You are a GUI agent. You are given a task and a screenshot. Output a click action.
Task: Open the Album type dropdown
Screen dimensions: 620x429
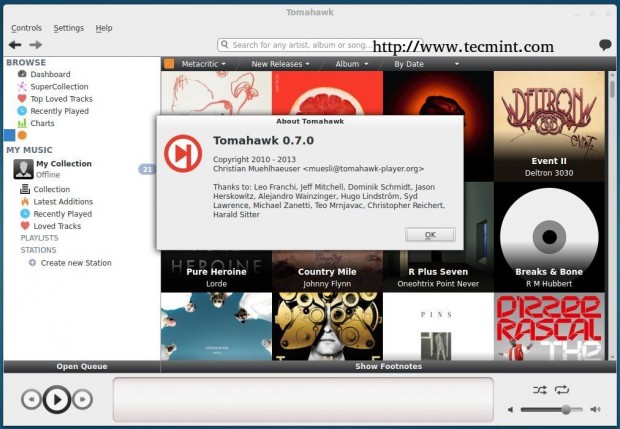[352, 64]
